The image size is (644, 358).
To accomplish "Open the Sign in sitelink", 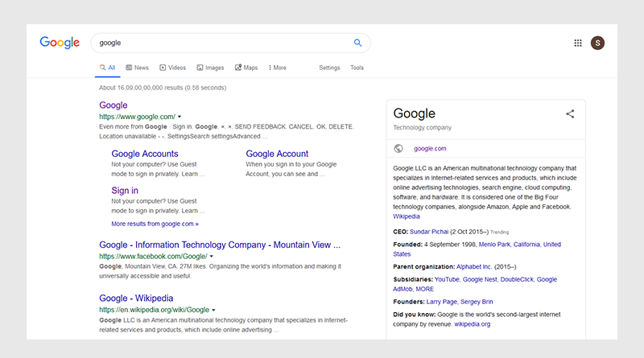I will coord(125,191).
